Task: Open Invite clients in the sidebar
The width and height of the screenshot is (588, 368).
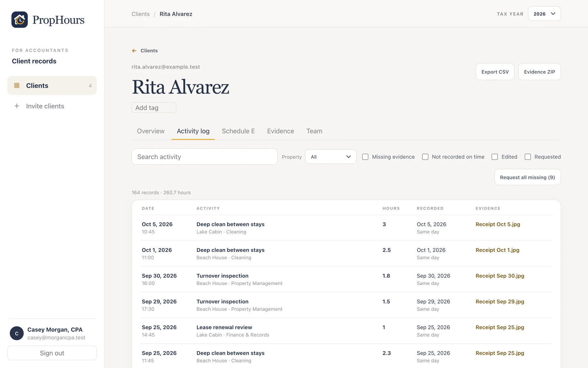Action: pyautogui.click(x=52, y=106)
